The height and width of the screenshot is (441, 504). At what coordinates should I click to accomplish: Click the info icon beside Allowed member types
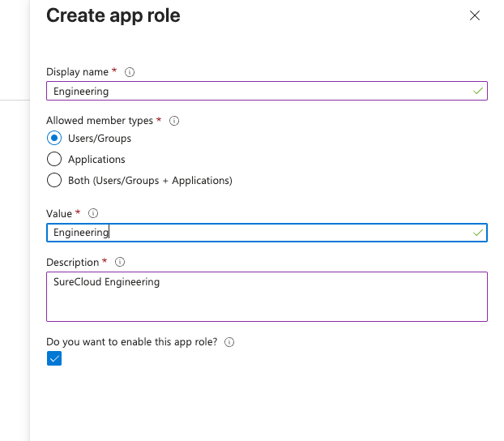(173, 121)
